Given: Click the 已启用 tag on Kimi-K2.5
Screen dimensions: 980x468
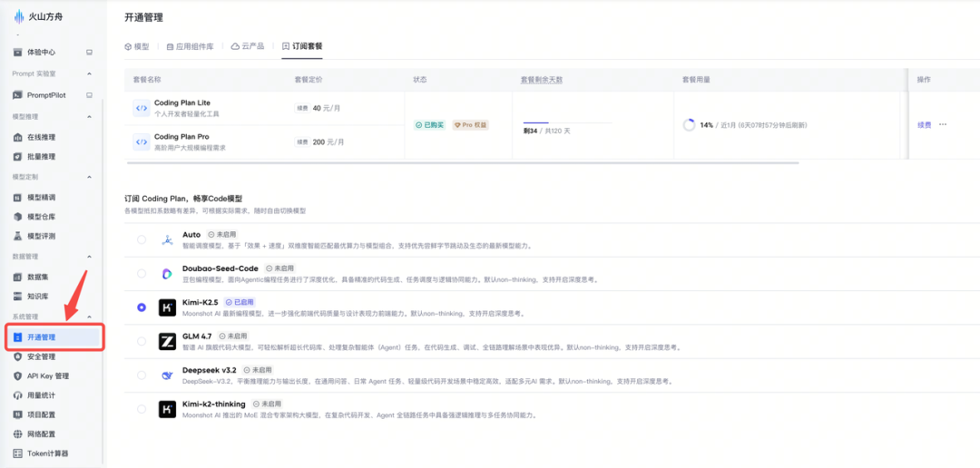Looking at the screenshot, I should tap(240, 302).
